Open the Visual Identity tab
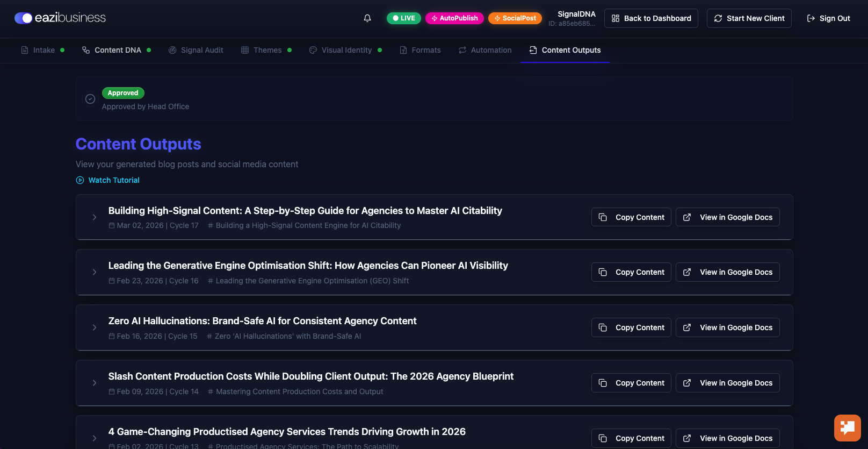This screenshot has height=449, width=868. [x=346, y=50]
